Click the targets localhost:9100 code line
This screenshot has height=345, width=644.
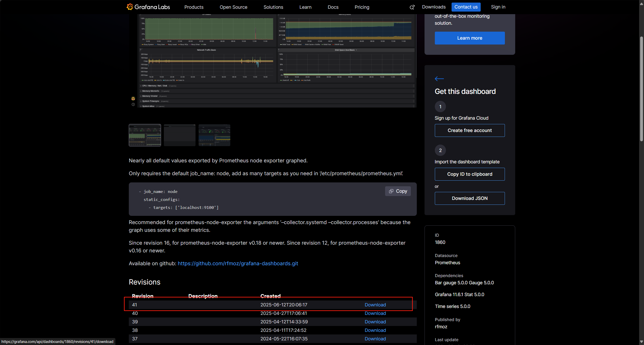pos(184,208)
